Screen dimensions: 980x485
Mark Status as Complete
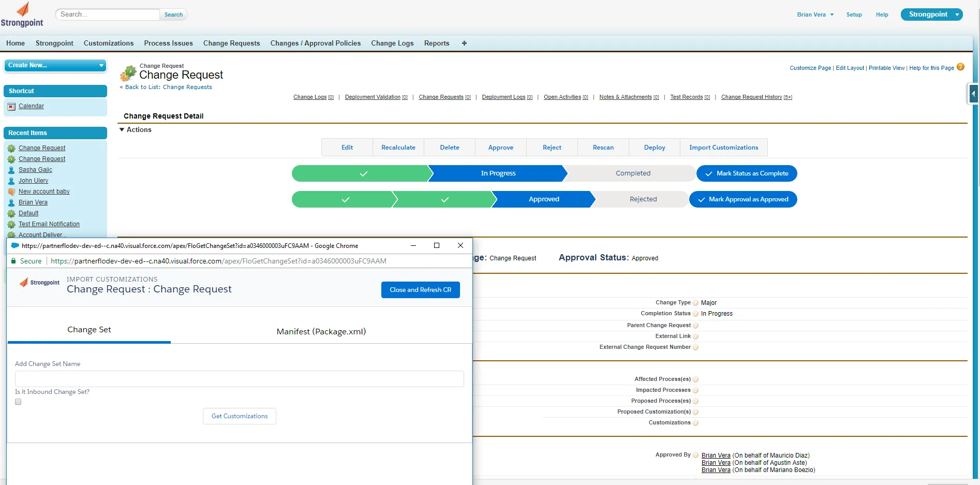point(747,173)
